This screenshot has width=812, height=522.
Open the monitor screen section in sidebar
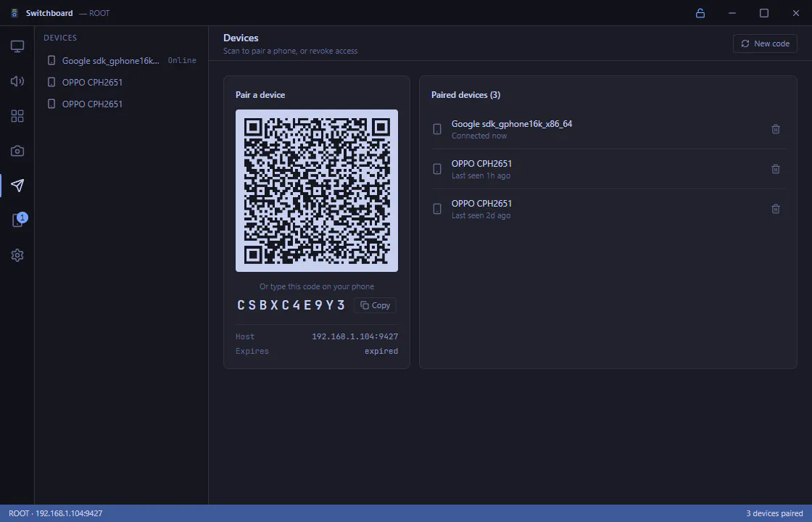coord(17,46)
